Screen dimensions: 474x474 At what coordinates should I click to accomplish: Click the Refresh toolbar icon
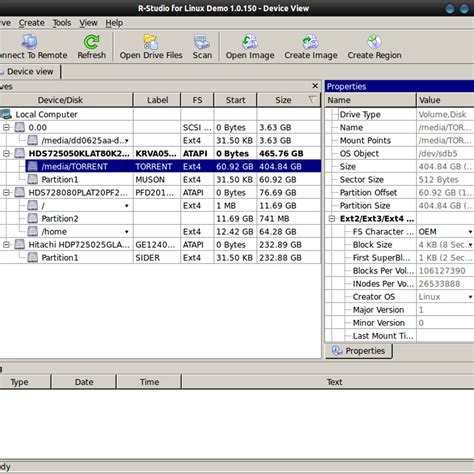91,42
